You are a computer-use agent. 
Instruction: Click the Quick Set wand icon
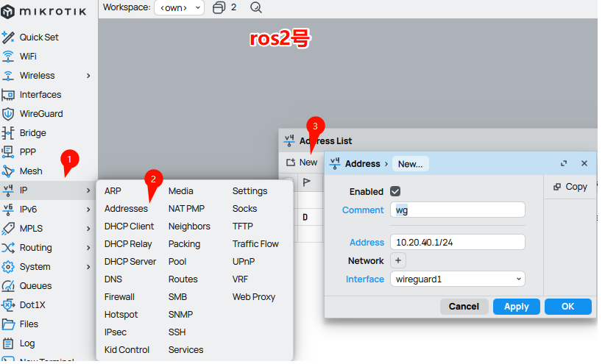tap(9, 38)
